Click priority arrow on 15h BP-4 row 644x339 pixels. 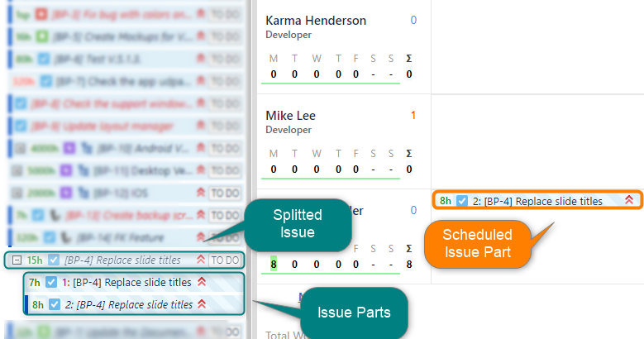(x=201, y=260)
